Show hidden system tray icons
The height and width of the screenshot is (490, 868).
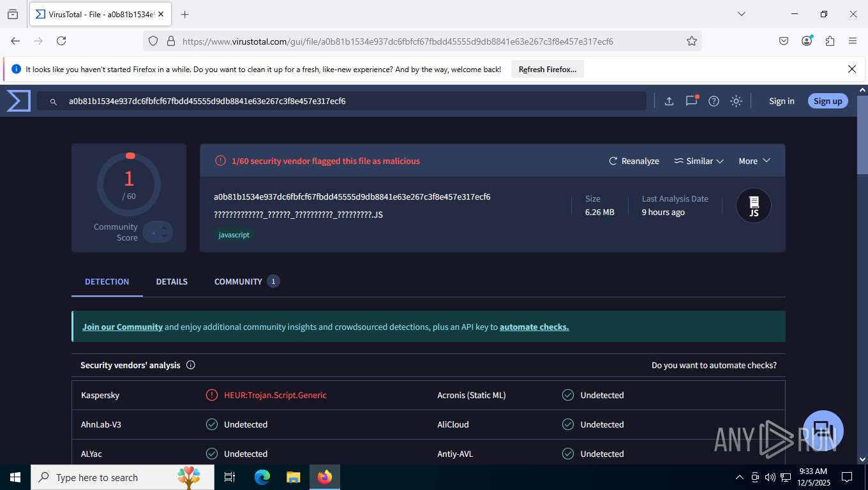(740, 477)
